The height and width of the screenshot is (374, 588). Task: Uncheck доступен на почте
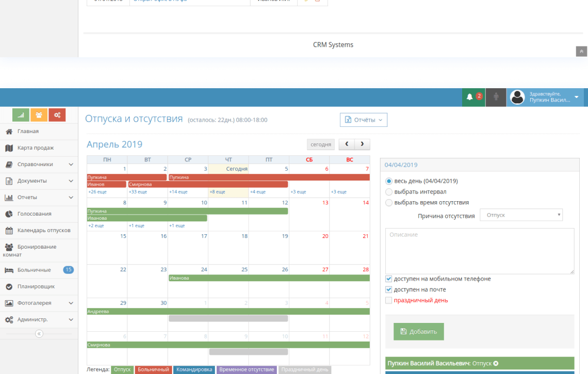[x=388, y=289]
